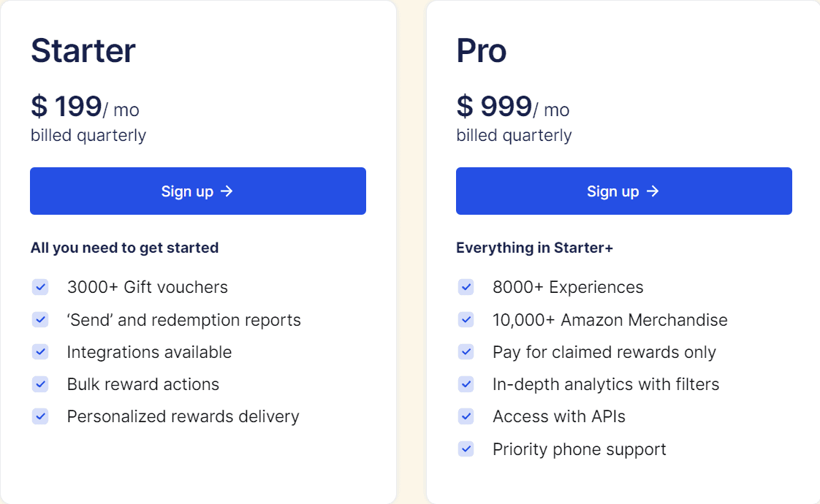Click the Integrations available feature text

click(x=149, y=352)
